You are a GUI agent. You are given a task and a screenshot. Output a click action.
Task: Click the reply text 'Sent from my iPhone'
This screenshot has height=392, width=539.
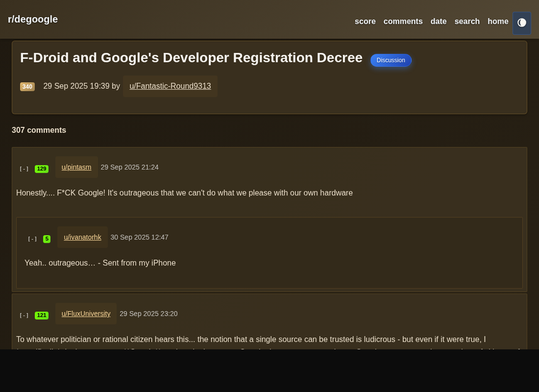[139, 263]
